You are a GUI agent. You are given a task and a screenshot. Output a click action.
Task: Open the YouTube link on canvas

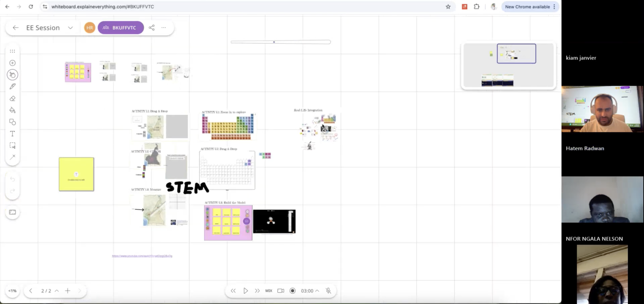142,256
